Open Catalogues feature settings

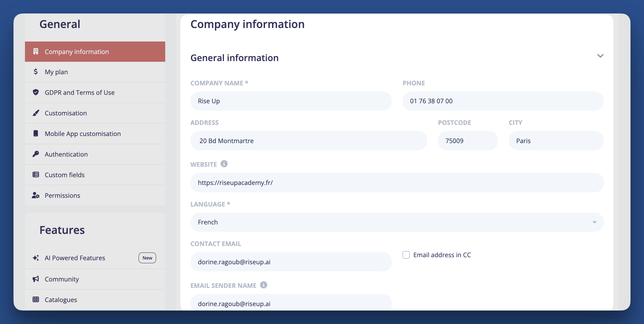pos(95,300)
